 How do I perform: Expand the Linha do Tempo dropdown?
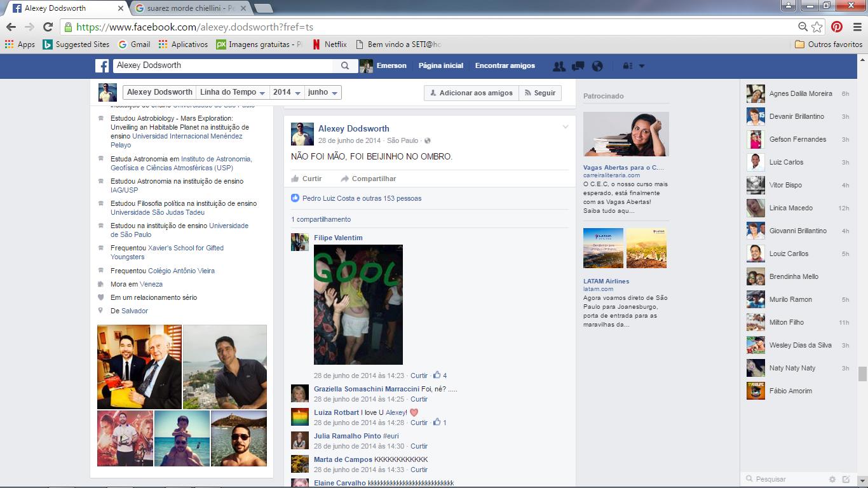coord(233,92)
